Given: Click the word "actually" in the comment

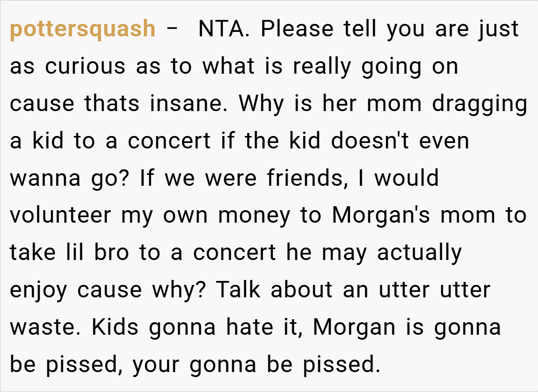Looking at the screenshot, I should click(419, 253).
